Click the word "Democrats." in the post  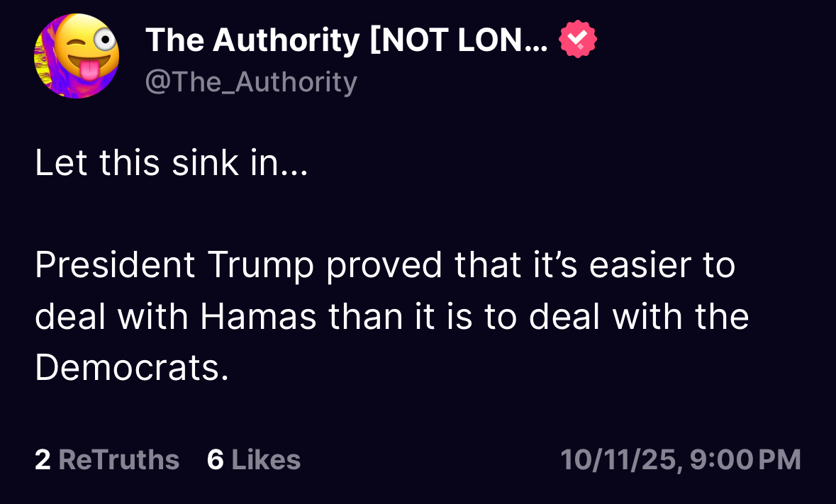pos(132,367)
